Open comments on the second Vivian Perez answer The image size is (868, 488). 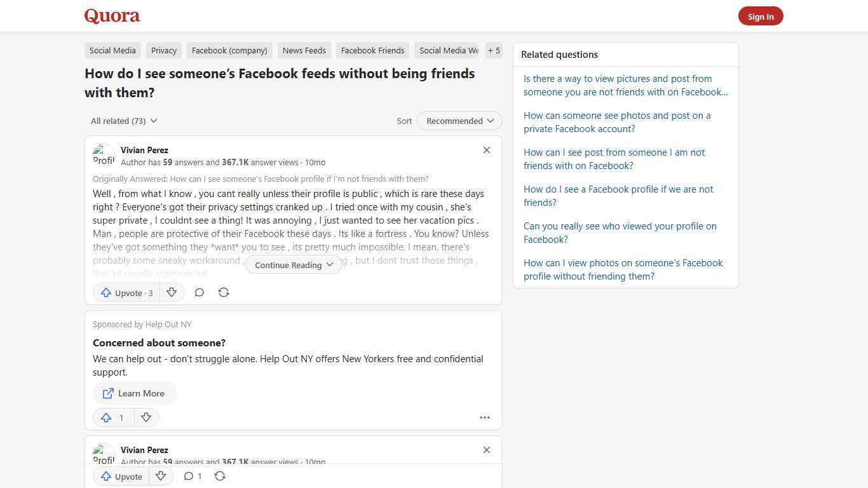[x=189, y=476]
